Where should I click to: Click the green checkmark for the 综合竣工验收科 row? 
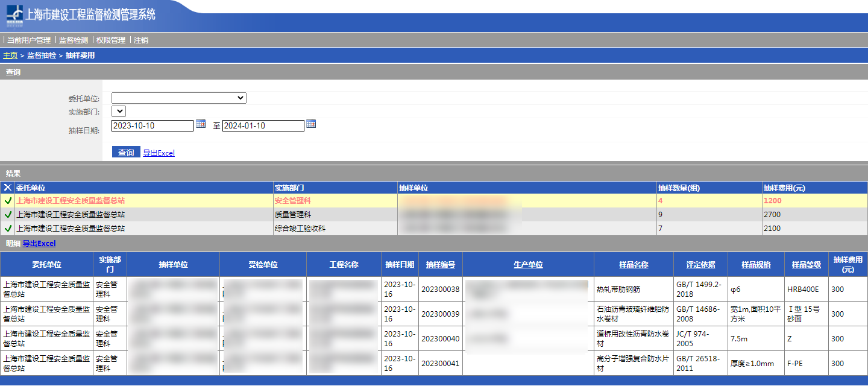8,229
